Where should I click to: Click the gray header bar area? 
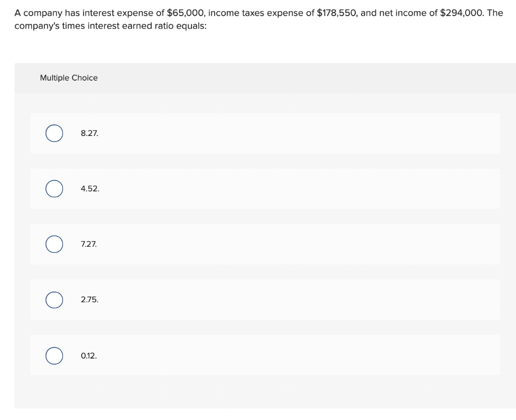tap(302, 78)
